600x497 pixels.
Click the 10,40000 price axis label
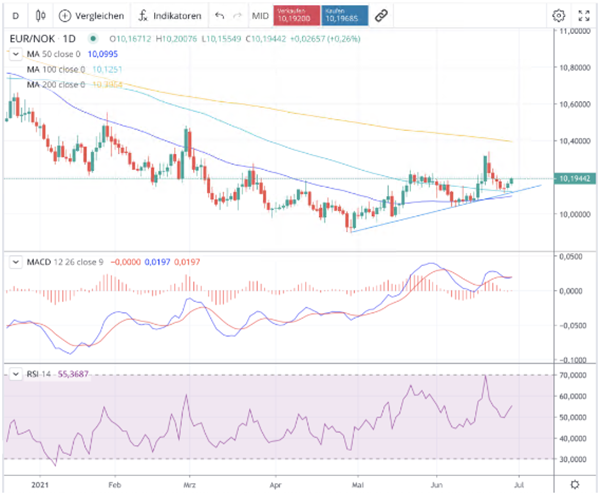575,141
